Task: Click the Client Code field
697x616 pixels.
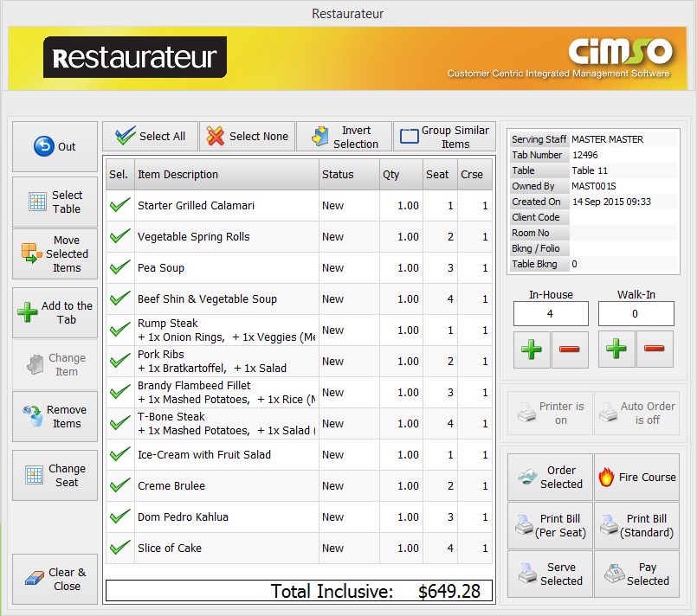Action: 623,217
